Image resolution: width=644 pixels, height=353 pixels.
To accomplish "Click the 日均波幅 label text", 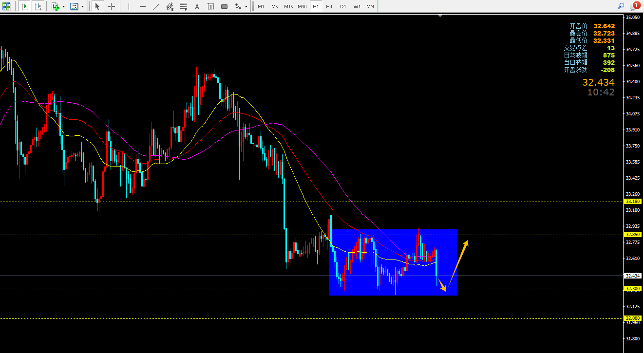I will click(x=575, y=56).
